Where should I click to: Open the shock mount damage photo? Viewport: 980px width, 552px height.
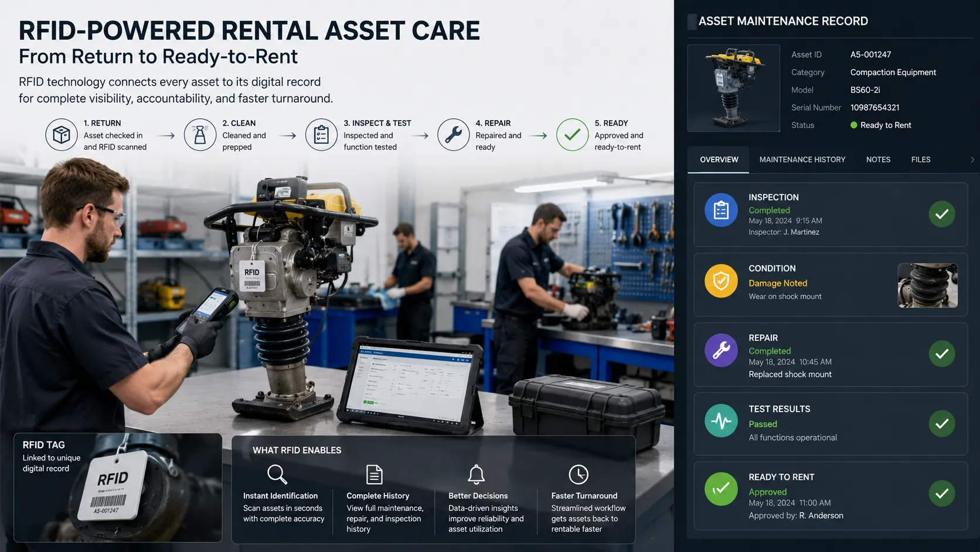(927, 285)
